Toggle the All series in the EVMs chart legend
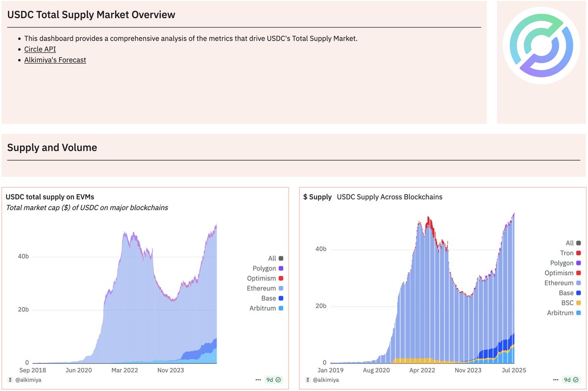 (x=275, y=258)
